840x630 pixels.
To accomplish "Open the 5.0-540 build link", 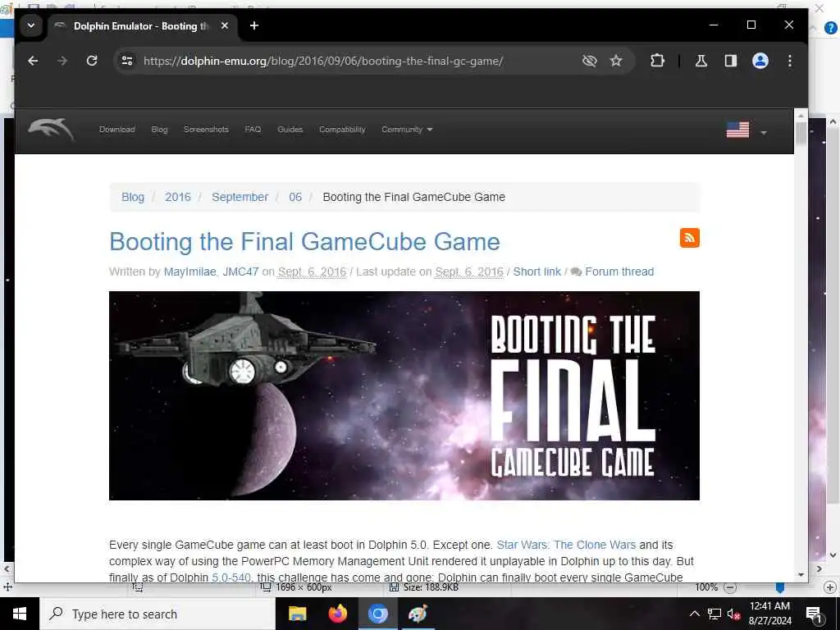I will tap(231, 577).
